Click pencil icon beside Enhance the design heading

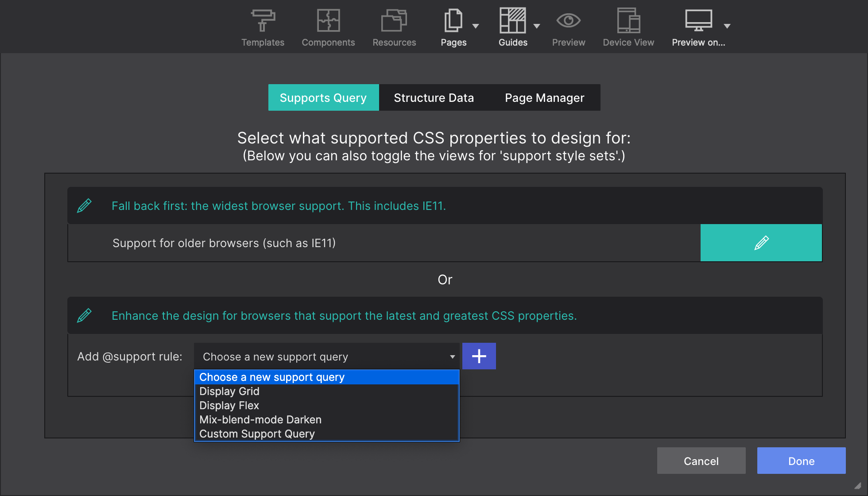84,315
